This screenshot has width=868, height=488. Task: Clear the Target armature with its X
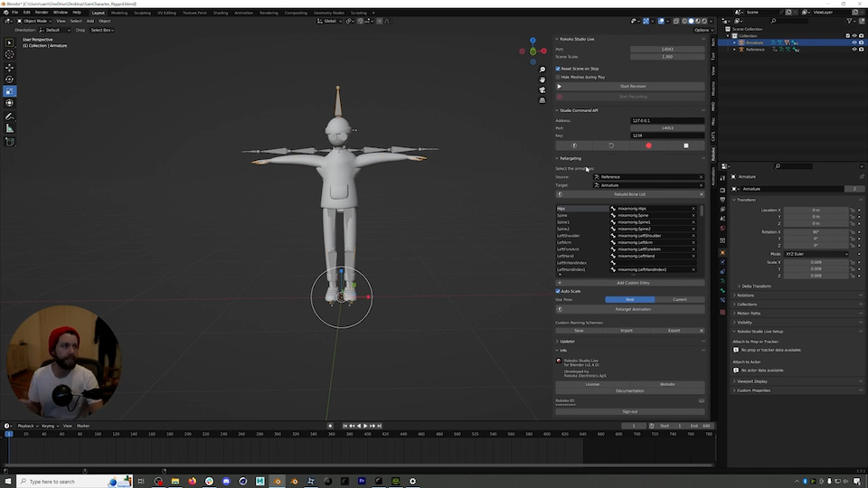click(x=701, y=185)
